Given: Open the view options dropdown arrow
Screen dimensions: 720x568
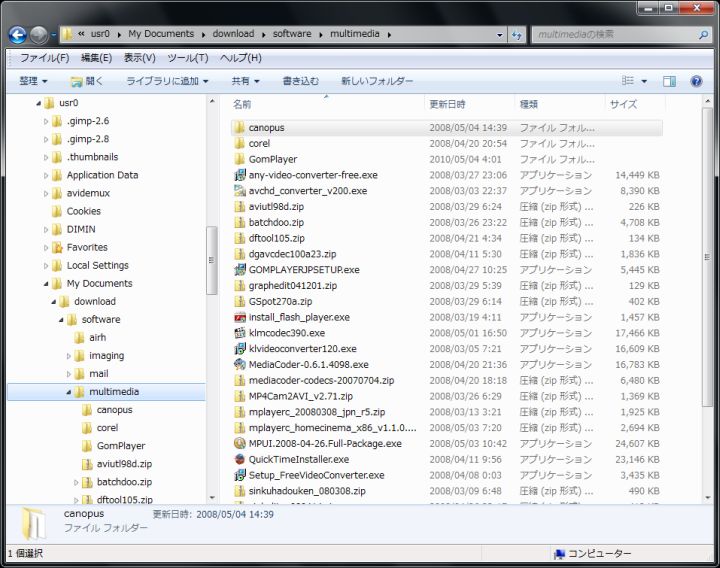Looking at the screenshot, I should pyautogui.click(x=643, y=81).
